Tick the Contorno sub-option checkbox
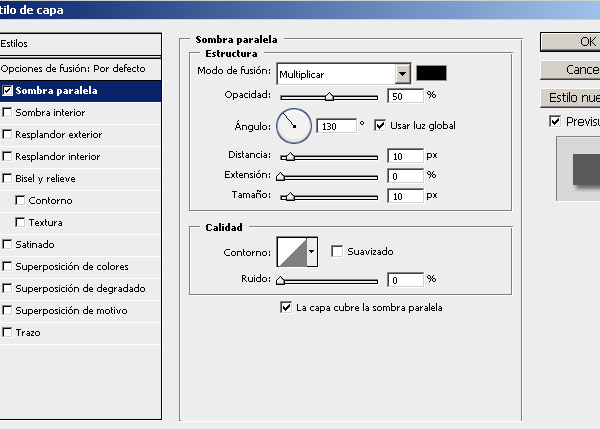This screenshot has height=429, width=600. (20, 200)
